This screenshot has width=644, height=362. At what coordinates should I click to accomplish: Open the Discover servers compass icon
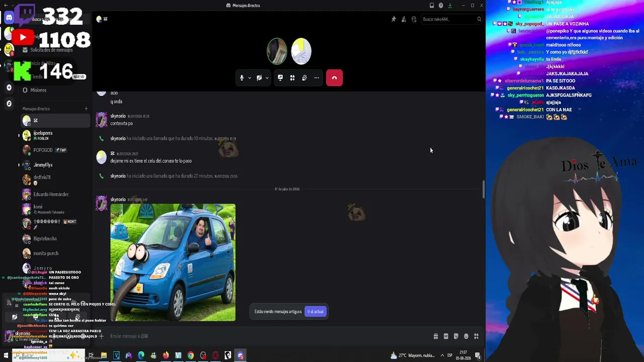[x=9, y=104]
